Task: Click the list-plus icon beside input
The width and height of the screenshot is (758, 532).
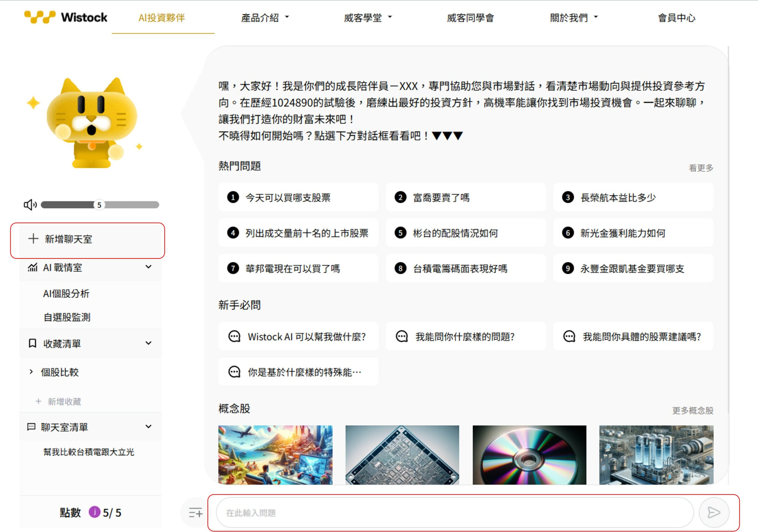Action: [x=195, y=512]
